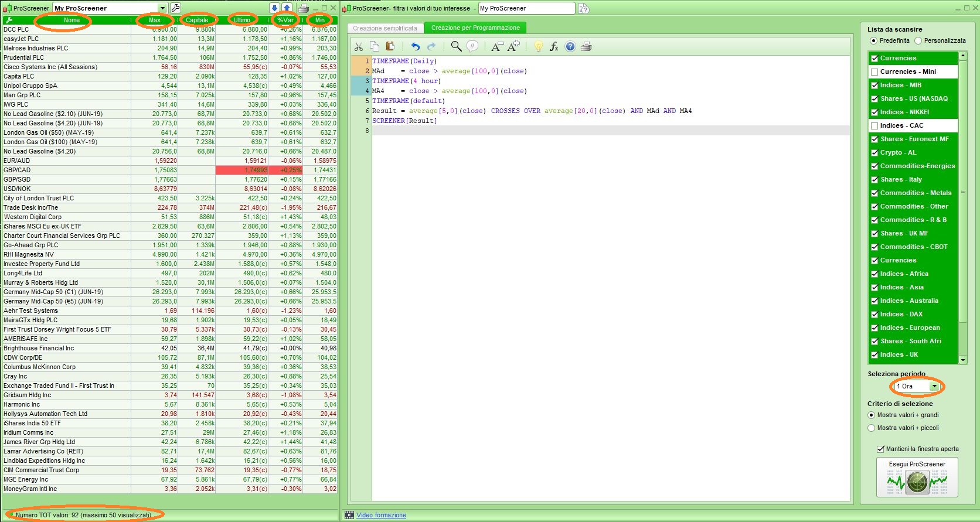Toggle Mantieni la finestra aperta checkbox
Screen dimensions: 980x522
(880, 449)
